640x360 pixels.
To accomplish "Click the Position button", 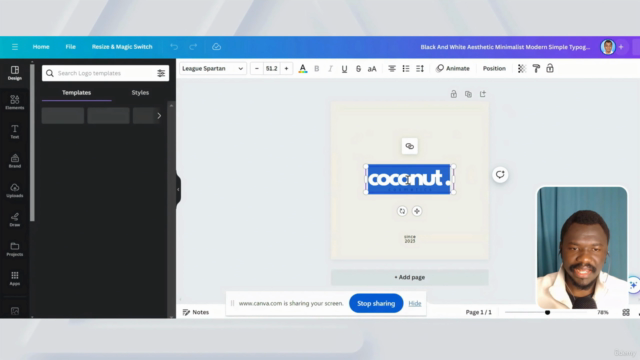I will 494,69.
